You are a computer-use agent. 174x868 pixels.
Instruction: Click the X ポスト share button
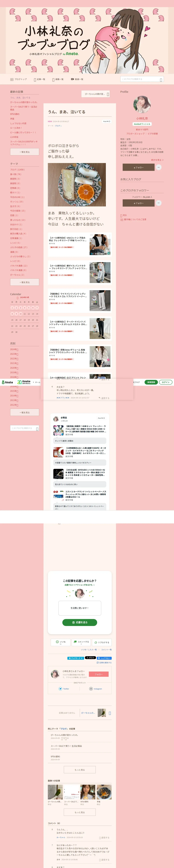coord(90,658)
